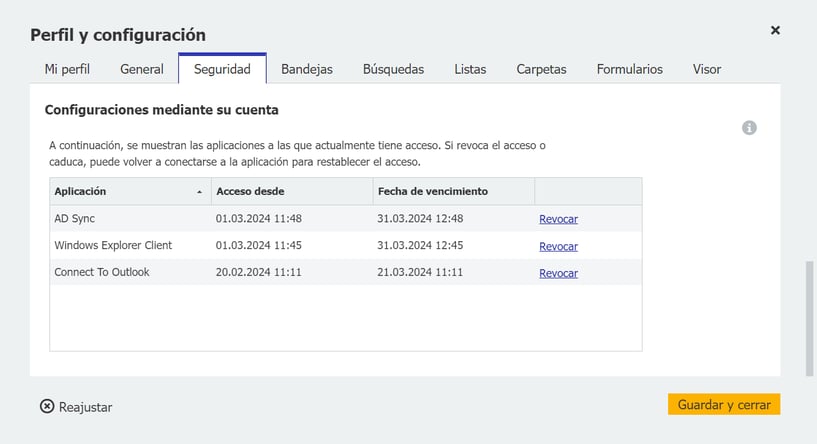817x444 pixels.
Task: Switch to the Listas tab
Action: tap(470, 69)
